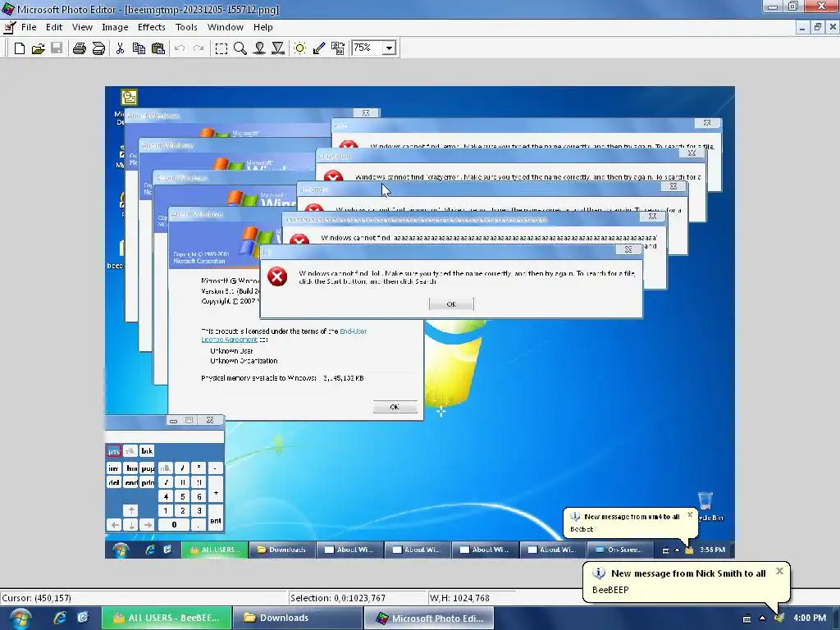This screenshot has width=840, height=630.
Task: Open Image Balance via the sun icon
Action: 300,48
